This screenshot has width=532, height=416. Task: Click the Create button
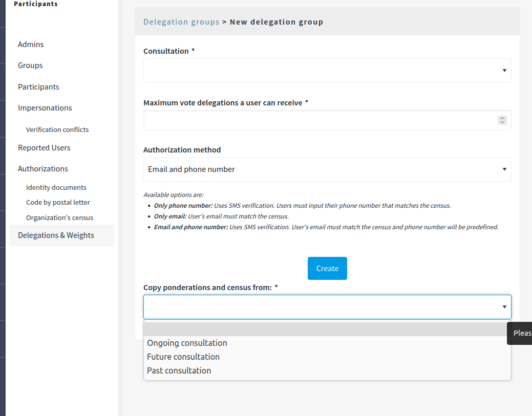[x=327, y=268]
